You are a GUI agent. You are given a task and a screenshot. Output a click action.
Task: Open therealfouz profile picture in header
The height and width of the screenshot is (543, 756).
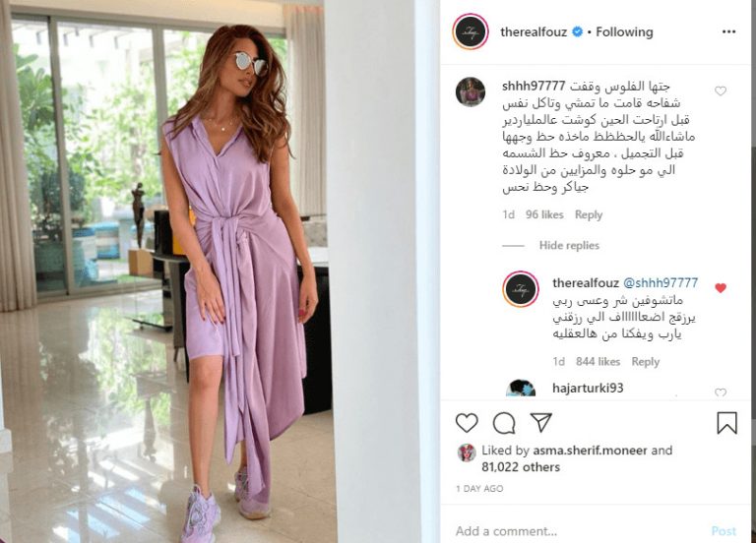click(x=471, y=31)
